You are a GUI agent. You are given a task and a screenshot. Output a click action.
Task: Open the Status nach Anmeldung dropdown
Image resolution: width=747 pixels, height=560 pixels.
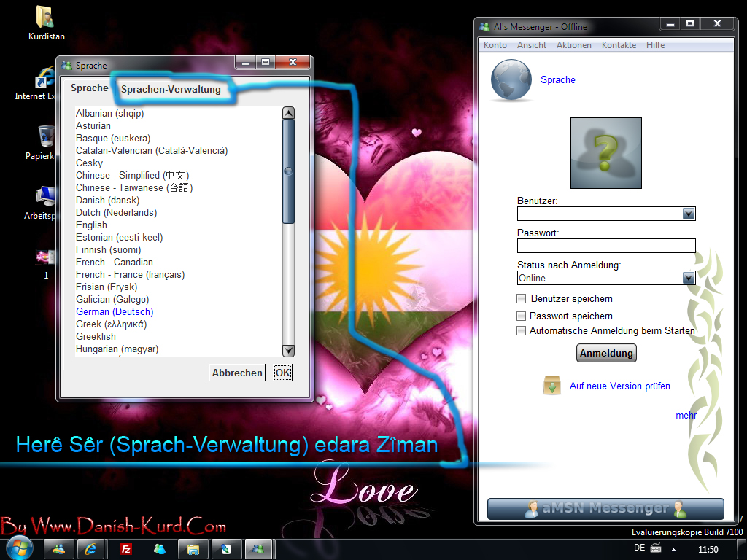point(689,278)
